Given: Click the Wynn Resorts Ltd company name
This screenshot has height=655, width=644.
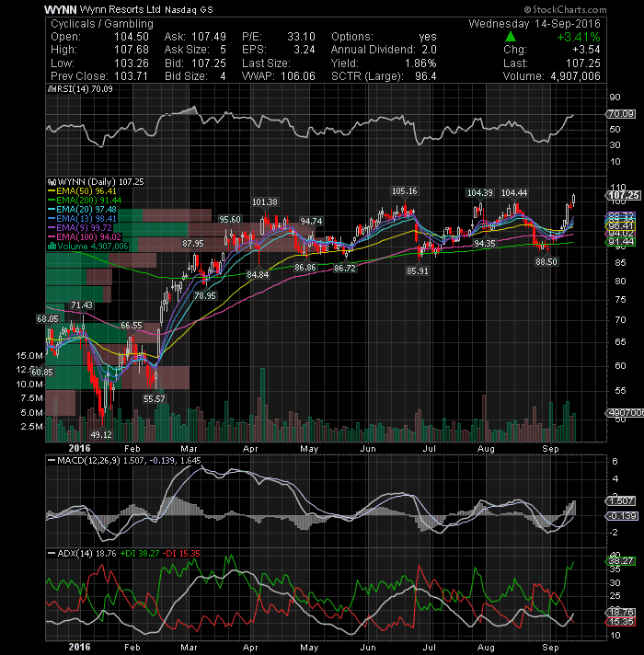Looking at the screenshot, I should (x=120, y=9).
